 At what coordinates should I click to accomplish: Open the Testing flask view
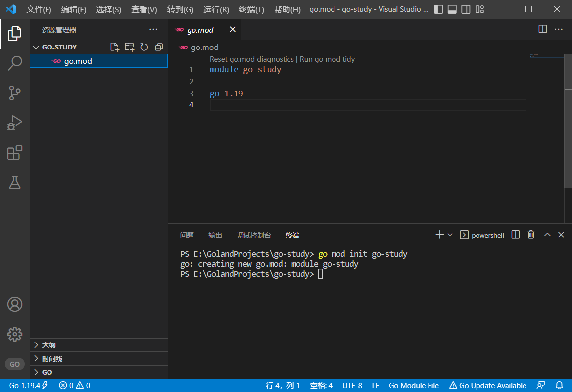[x=15, y=182]
